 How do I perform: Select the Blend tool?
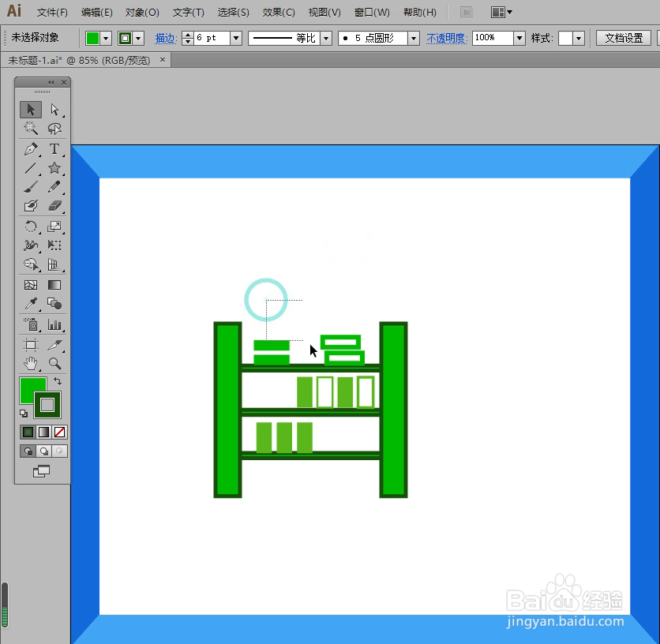[x=54, y=304]
